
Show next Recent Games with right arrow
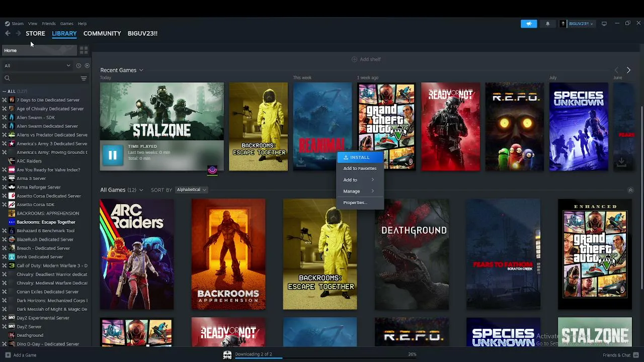(628, 70)
